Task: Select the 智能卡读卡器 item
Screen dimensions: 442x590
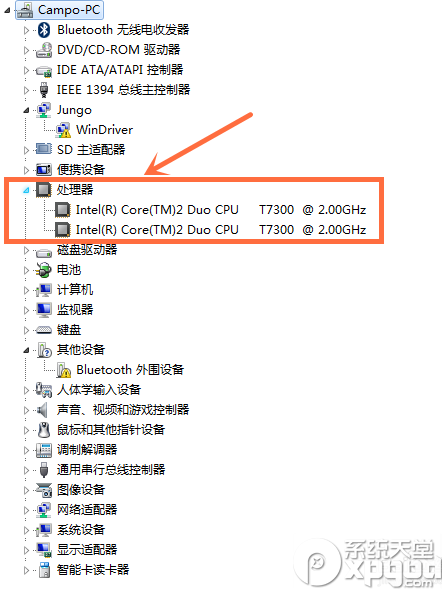Action: (93, 569)
